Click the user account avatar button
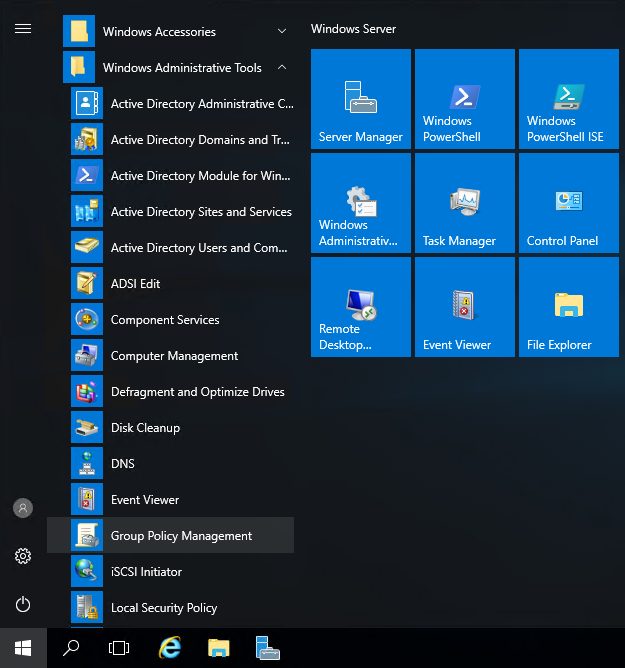Viewport: 625px width, 668px height. (23, 508)
